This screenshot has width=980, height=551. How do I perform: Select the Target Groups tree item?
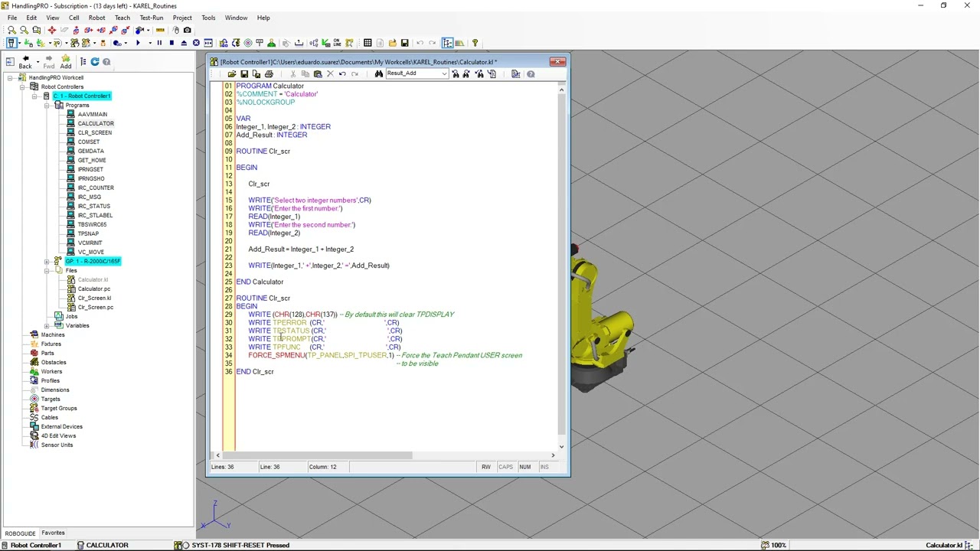pyautogui.click(x=59, y=408)
